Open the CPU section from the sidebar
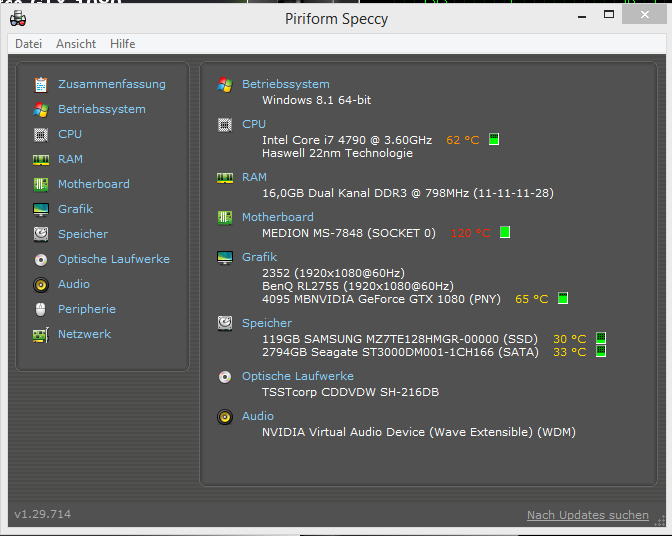Viewport: 672px width, 536px height. (70, 134)
